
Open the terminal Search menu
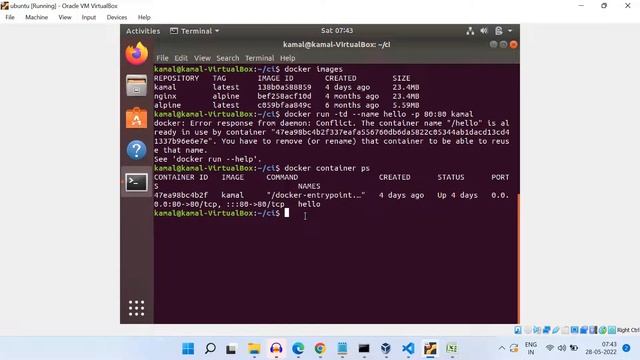point(227,58)
